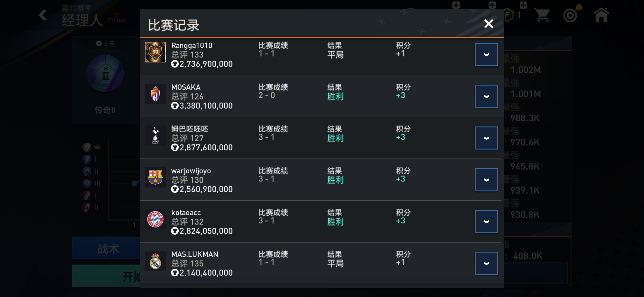The image size is (644, 297).
Task: Go back using the left arrow
Action: (x=43, y=15)
